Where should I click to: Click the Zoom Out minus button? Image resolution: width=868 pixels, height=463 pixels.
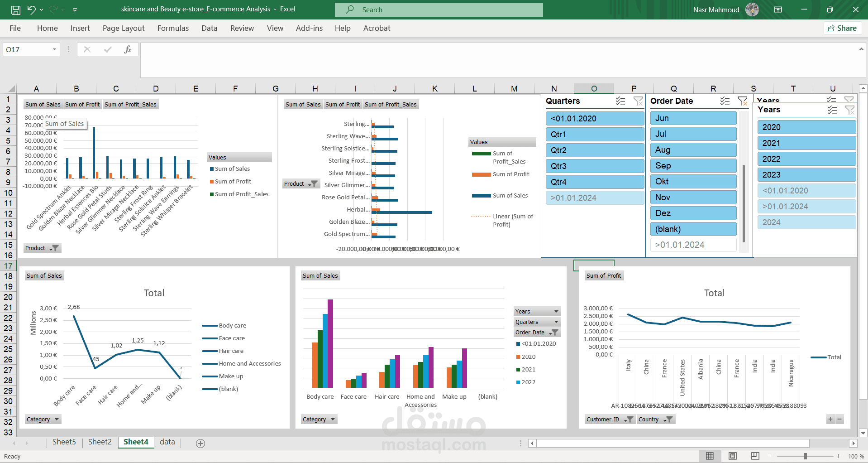click(772, 456)
